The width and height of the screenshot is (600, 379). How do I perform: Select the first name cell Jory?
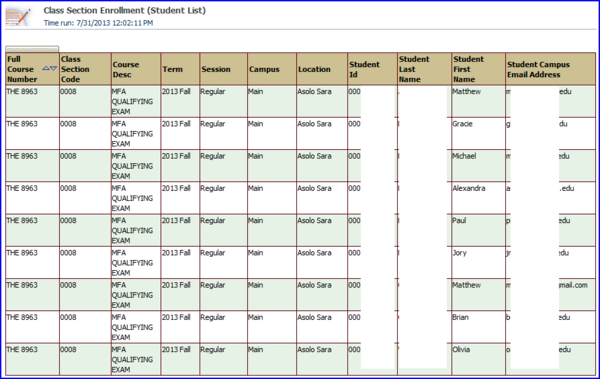(478, 262)
